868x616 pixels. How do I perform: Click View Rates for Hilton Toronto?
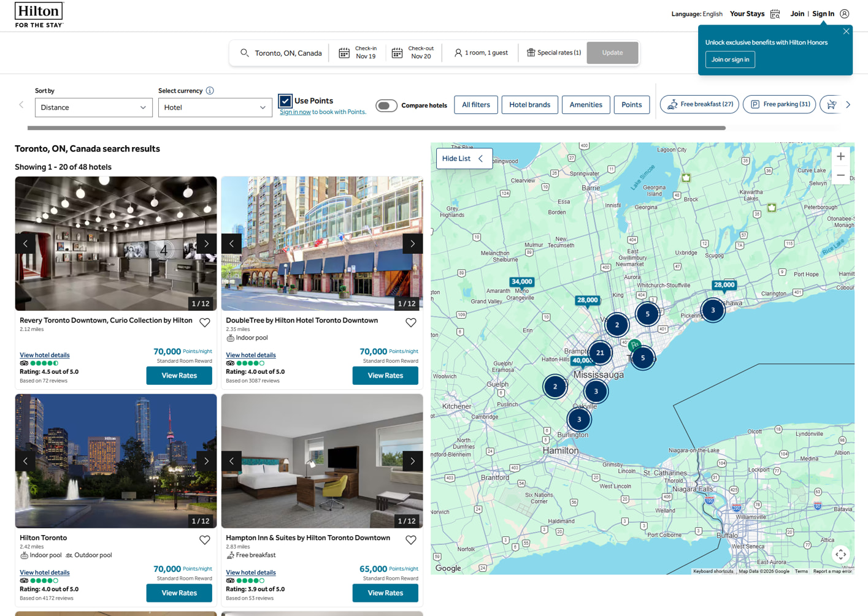pyautogui.click(x=179, y=593)
